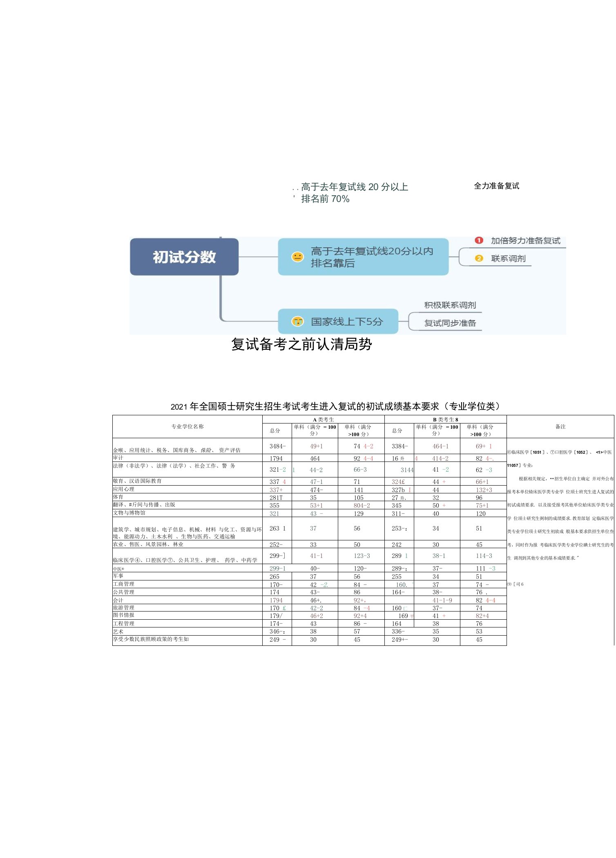This screenshot has height=858, width=616.
Task: Click the 军事 row label
Action: 118,576
